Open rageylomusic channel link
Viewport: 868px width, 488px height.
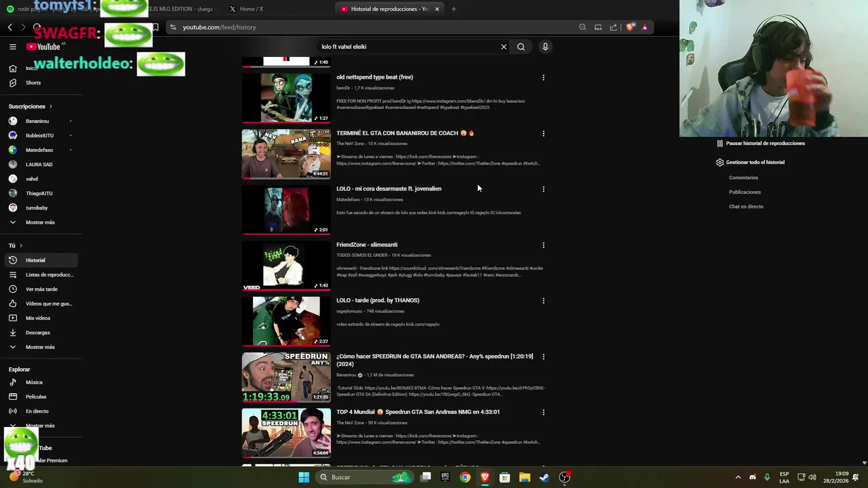point(349,311)
